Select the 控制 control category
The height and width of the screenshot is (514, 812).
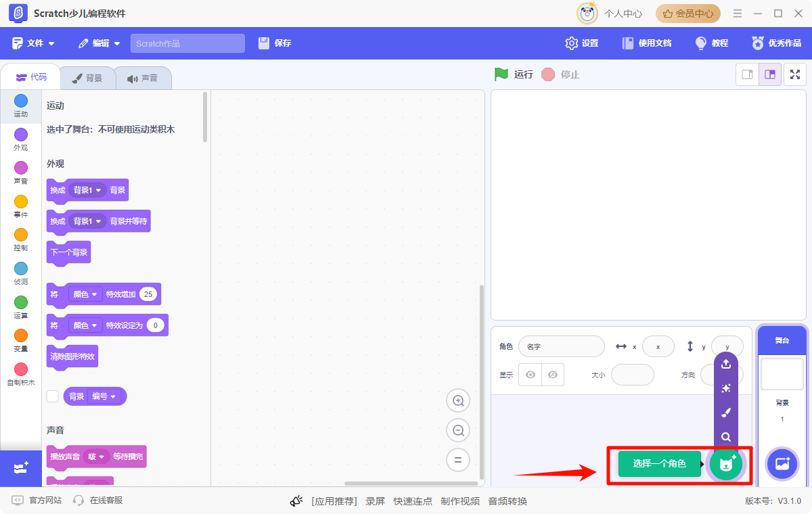(x=21, y=240)
